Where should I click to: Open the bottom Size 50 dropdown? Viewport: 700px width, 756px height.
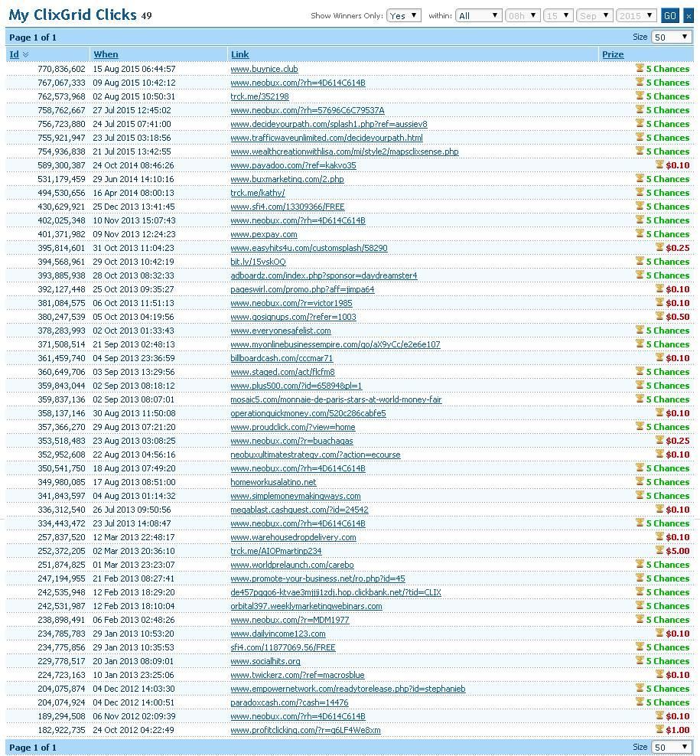671,747
